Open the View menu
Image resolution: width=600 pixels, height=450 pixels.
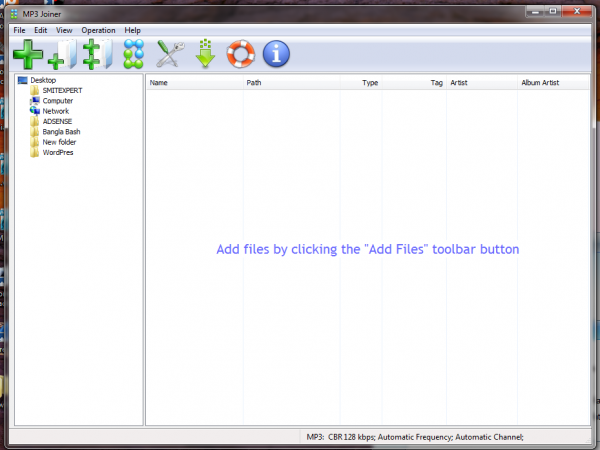pyautogui.click(x=64, y=30)
